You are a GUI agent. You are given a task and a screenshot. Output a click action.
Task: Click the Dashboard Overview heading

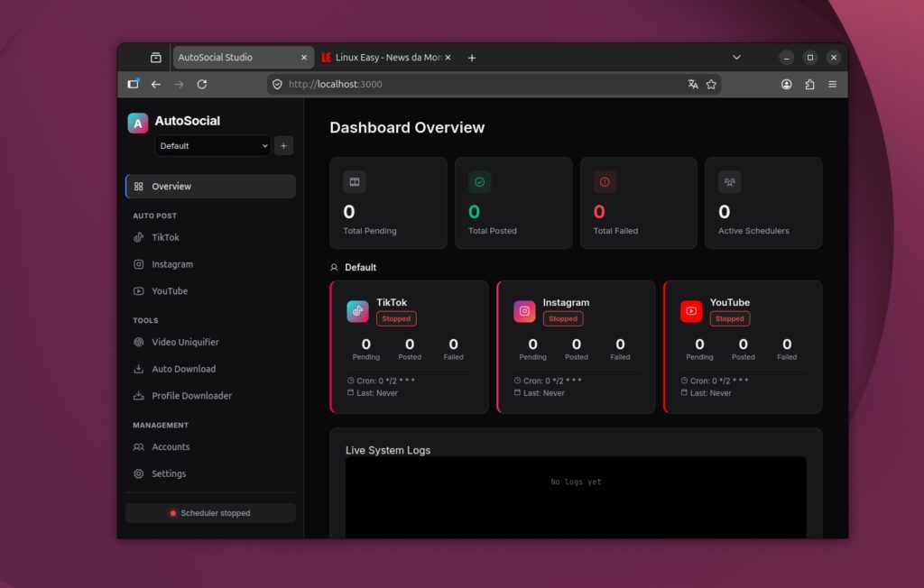coord(407,127)
